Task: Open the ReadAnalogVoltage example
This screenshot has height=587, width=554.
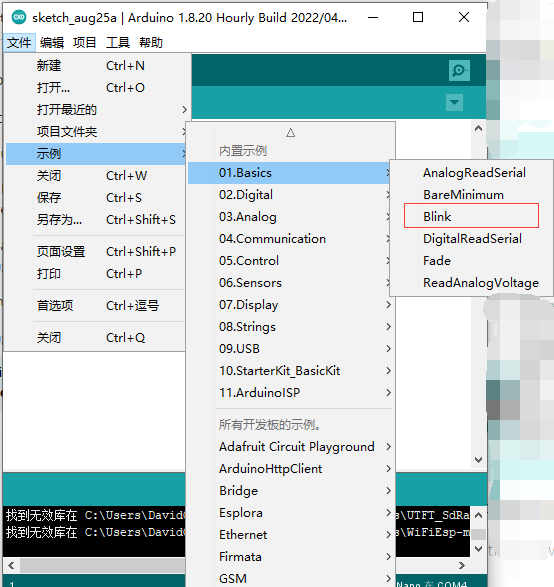Action: coord(472,283)
